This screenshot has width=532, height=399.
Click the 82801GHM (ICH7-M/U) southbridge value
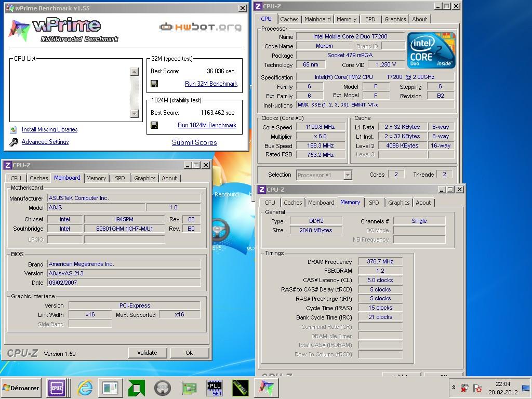[124, 229]
